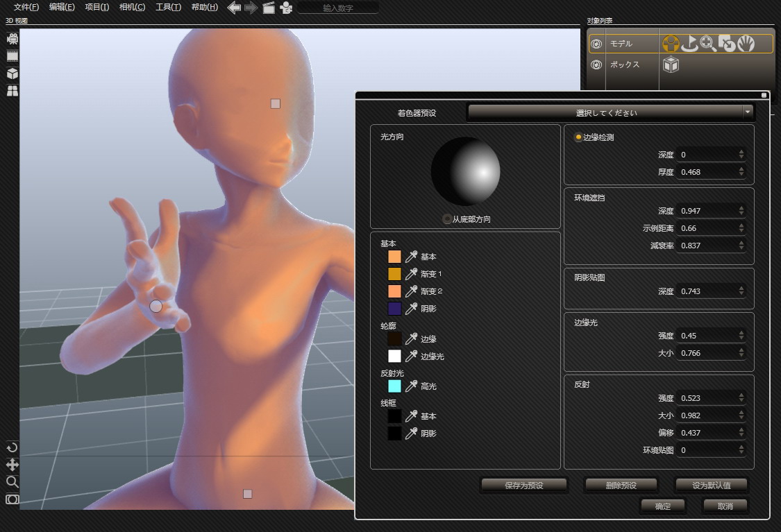Screen dimensions: 781x532
Task: Click the clapperboard icon in top toolbar
Action: click(268, 8)
